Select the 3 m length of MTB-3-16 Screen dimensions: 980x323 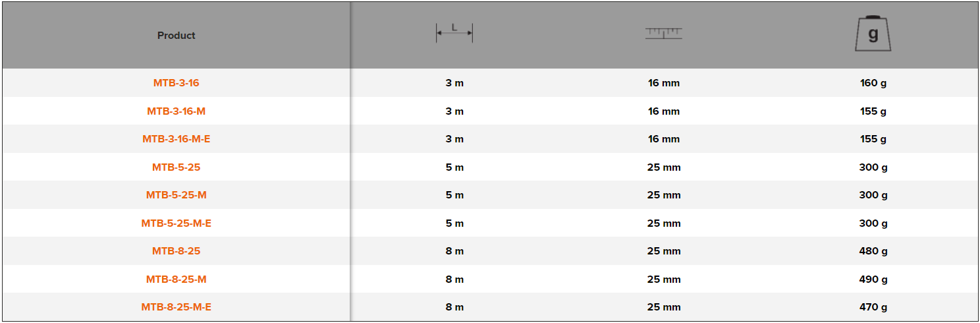pyautogui.click(x=454, y=83)
